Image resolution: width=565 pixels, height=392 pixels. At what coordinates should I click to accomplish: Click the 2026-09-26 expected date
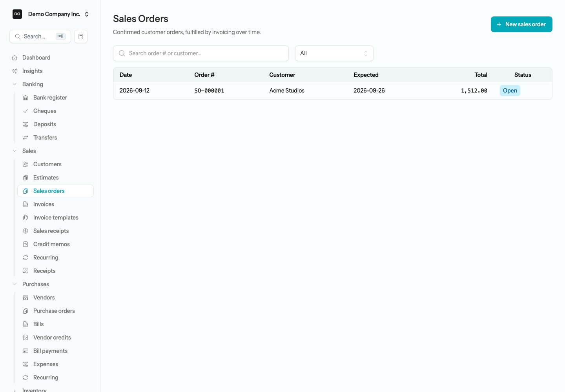click(369, 91)
